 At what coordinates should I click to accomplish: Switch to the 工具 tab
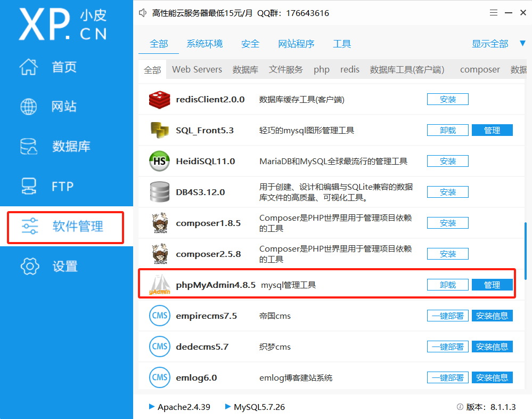[x=342, y=44]
